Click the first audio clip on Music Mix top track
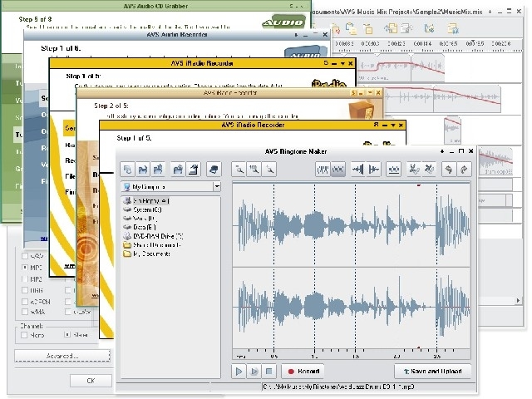The width and height of the screenshot is (532, 399). click(x=401, y=67)
